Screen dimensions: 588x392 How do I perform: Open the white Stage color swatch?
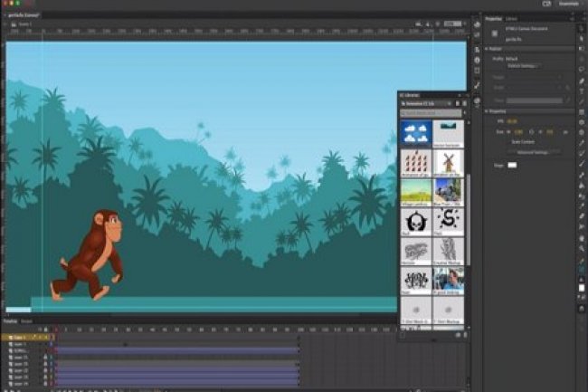(x=511, y=165)
